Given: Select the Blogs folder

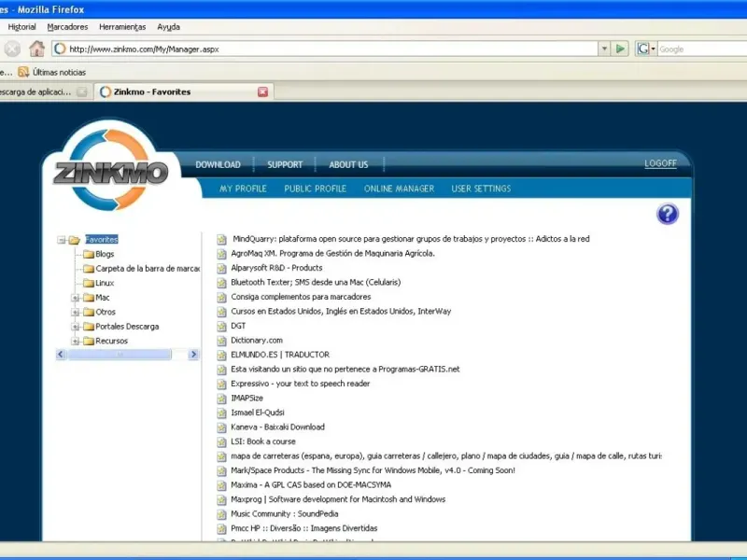Looking at the screenshot, I should (x=105, y=254).
